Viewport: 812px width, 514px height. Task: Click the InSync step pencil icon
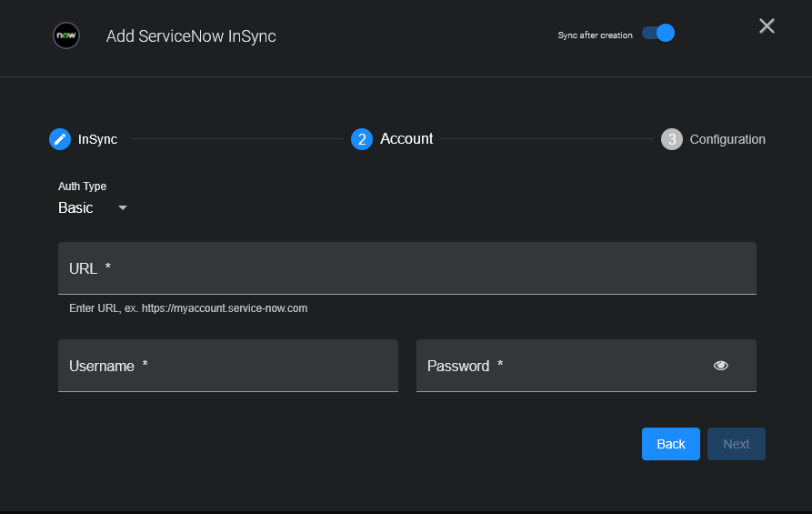60,139
